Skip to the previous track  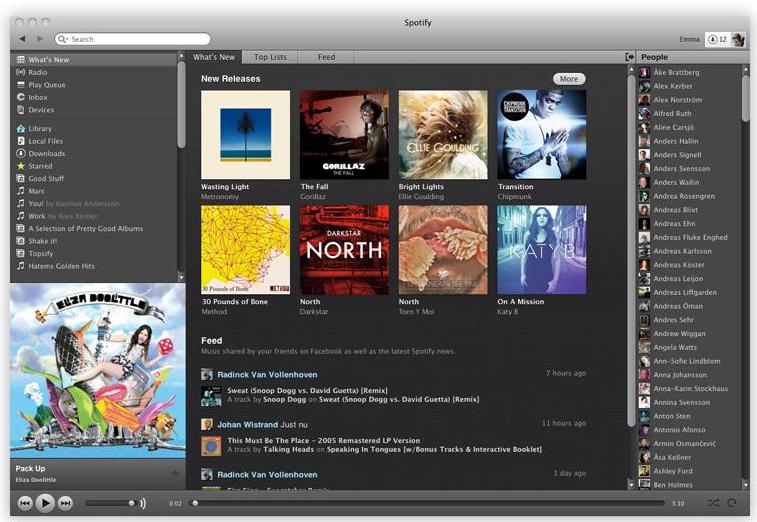point(25,503)
